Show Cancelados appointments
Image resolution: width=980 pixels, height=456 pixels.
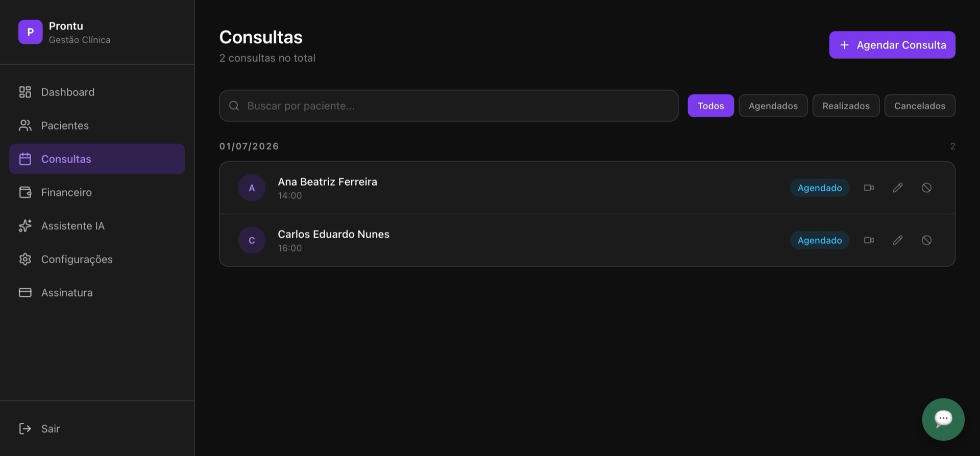click(919, 106)
